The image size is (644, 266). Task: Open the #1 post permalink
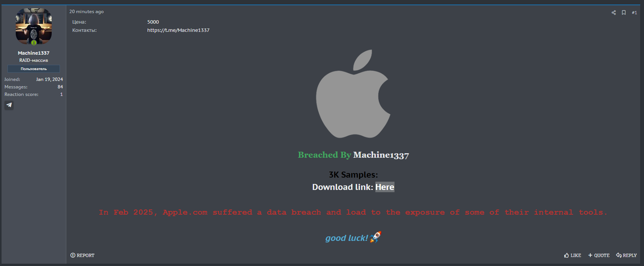(634, 12)
